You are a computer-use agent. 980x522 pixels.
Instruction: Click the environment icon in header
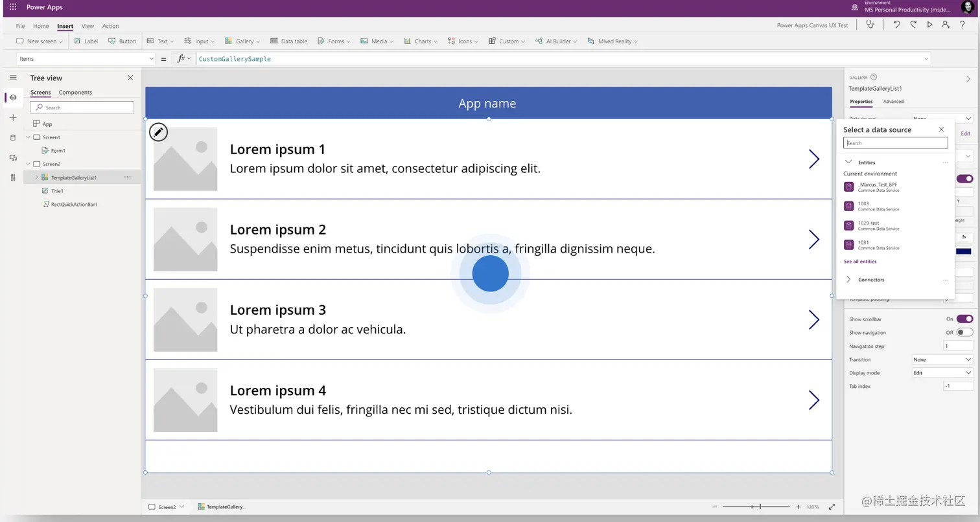click(854, 7)
